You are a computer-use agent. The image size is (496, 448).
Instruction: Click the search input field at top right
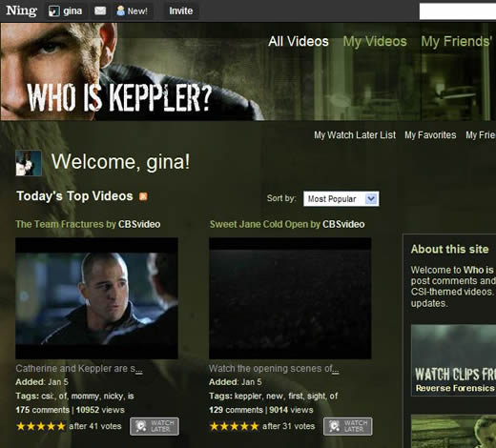458,11
